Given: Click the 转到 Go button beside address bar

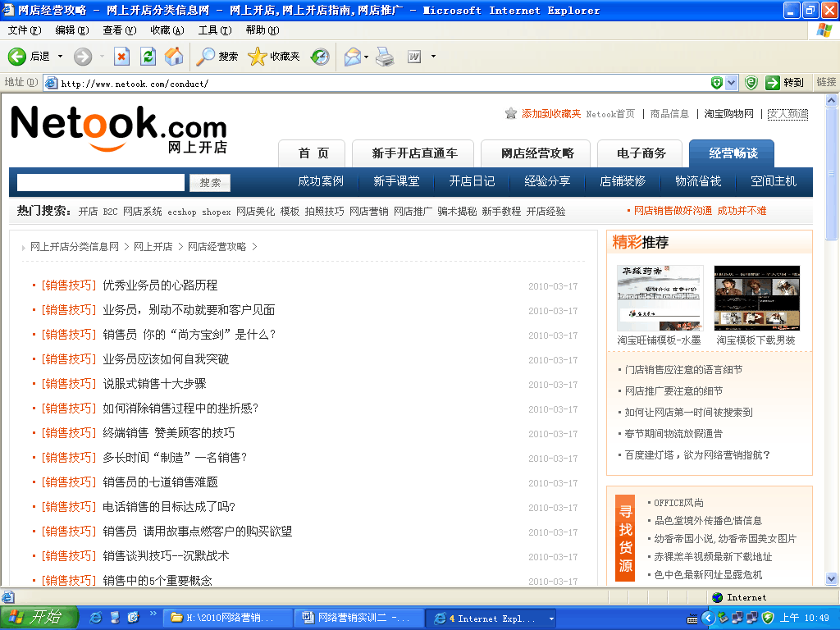Looking at the screenshot, I should 784,83.
